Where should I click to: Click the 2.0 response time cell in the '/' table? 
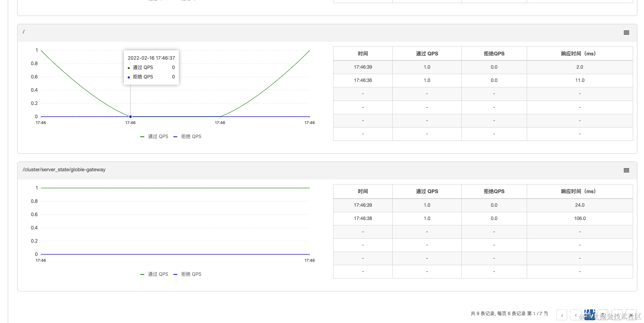point(580,67)
